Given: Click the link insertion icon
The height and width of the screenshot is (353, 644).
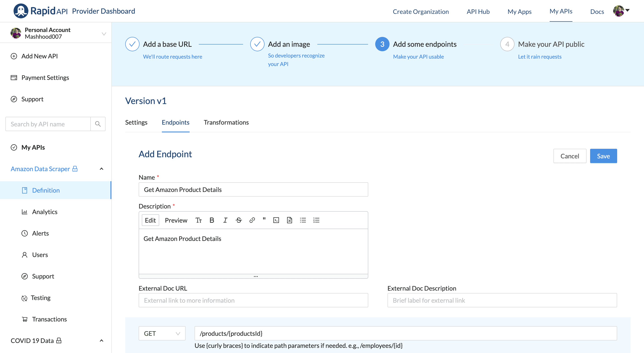Looking at the screenshot, I should (251, 220).
